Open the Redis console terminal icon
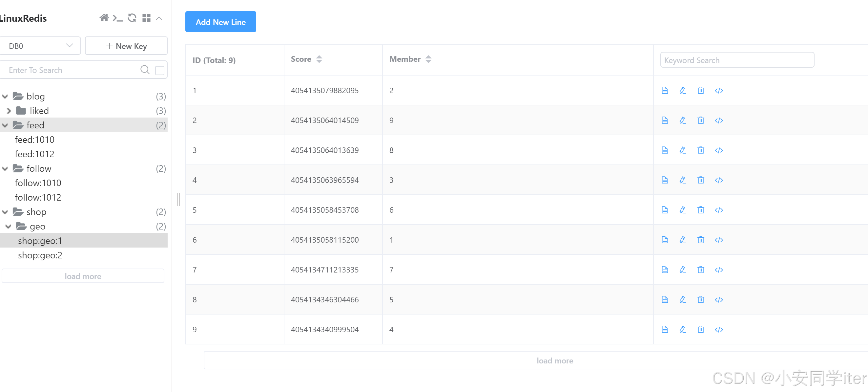The height and width of the screenshot is (392, 868). click(117, 18)
